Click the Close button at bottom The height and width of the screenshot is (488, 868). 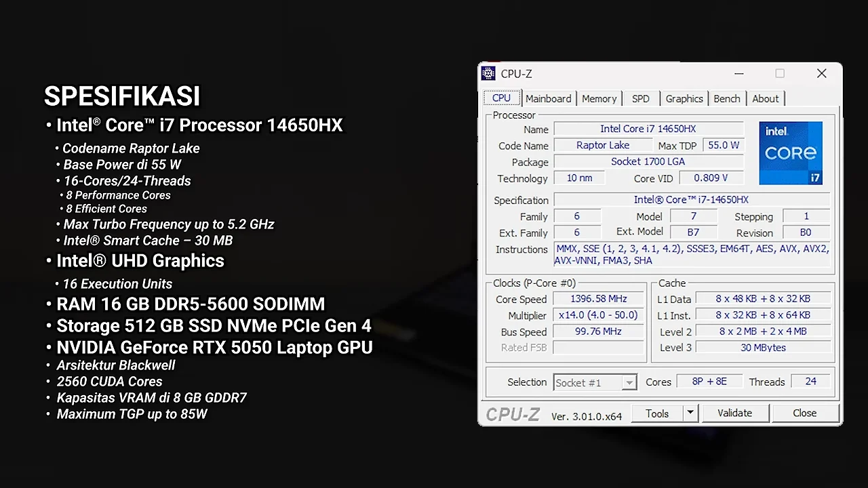(805, 413)
